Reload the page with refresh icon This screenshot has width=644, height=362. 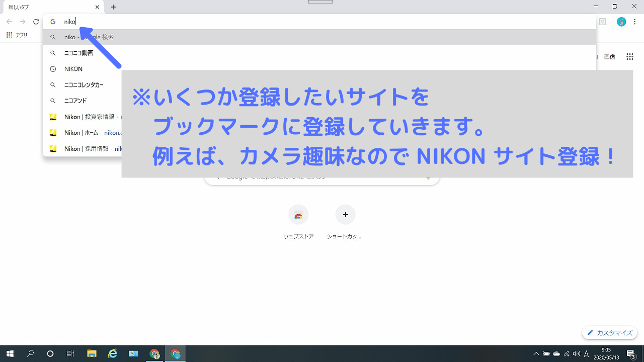(36, 22)
